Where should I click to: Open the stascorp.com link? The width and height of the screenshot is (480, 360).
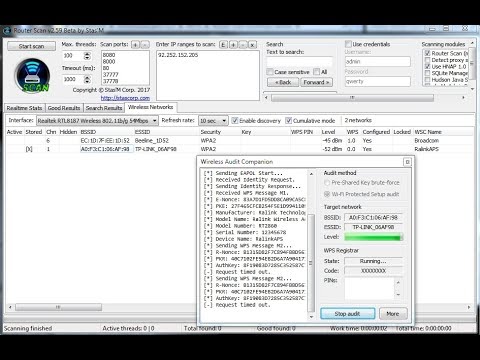point(125,98)
